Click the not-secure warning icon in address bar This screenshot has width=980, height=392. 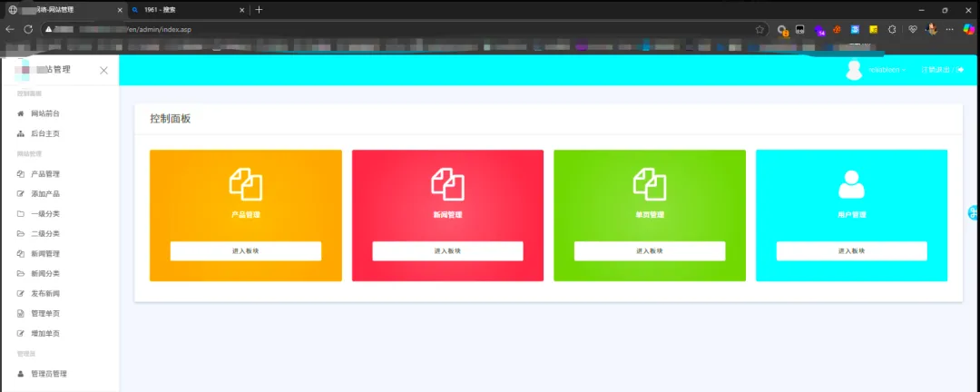(x=49, y=29)
